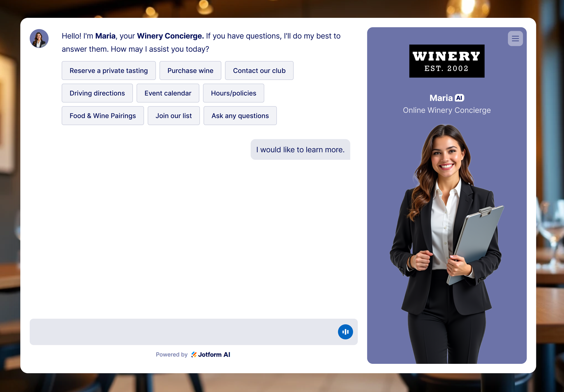Open the hamburger menu icon
Viewport: 564px width, 392px height.
(515, 39)
